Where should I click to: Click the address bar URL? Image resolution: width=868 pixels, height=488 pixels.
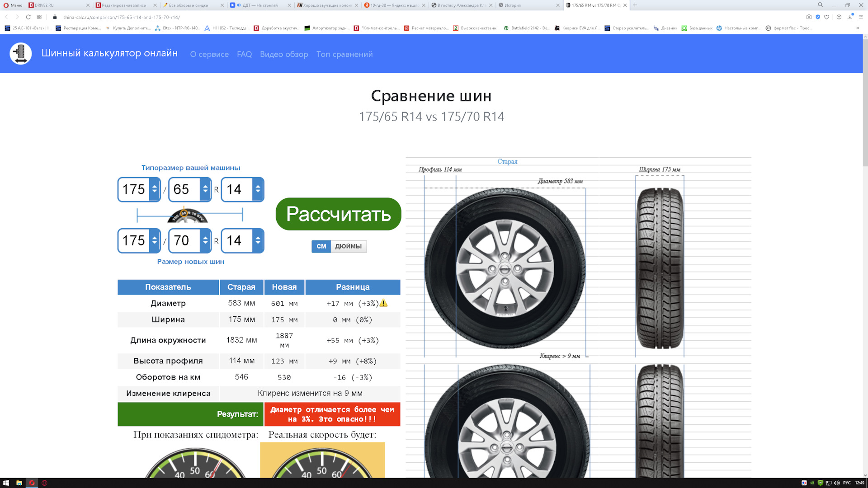[122, 17]
